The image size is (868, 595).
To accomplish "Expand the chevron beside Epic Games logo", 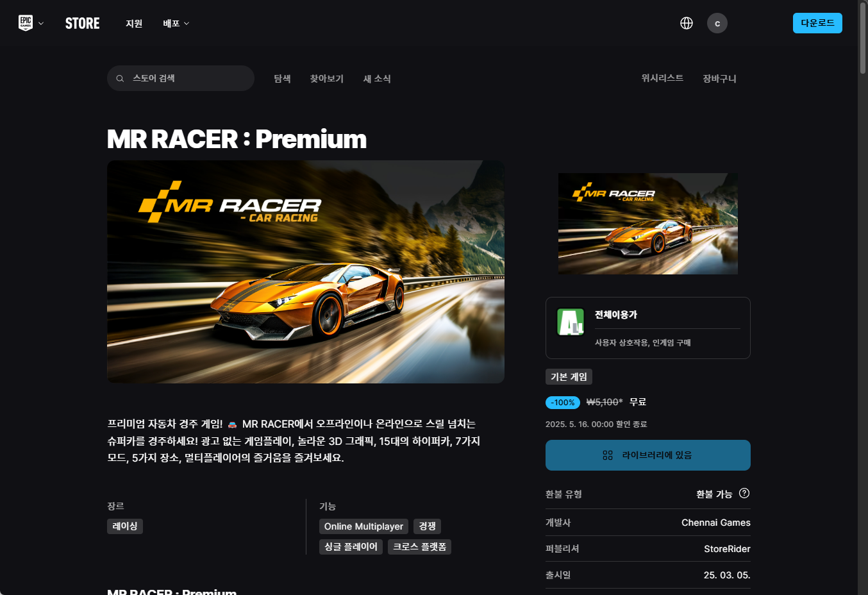I will [x=41, y=23].
